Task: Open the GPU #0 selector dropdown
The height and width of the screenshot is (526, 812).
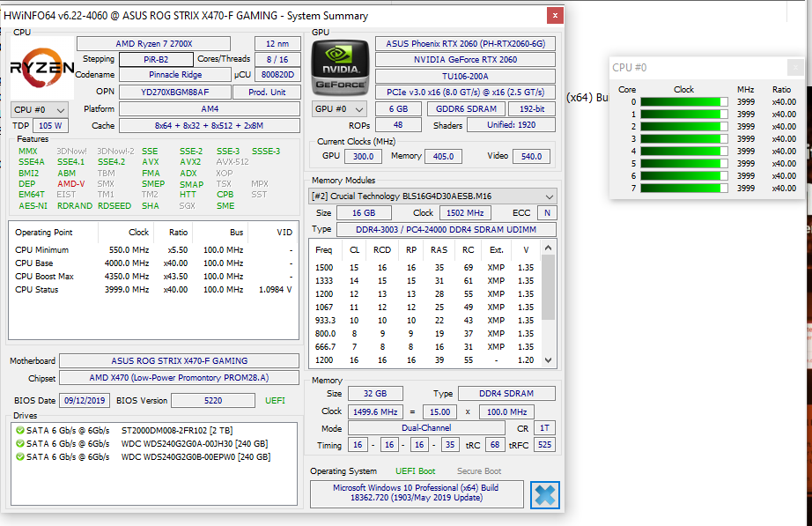Action: (340, 109)
